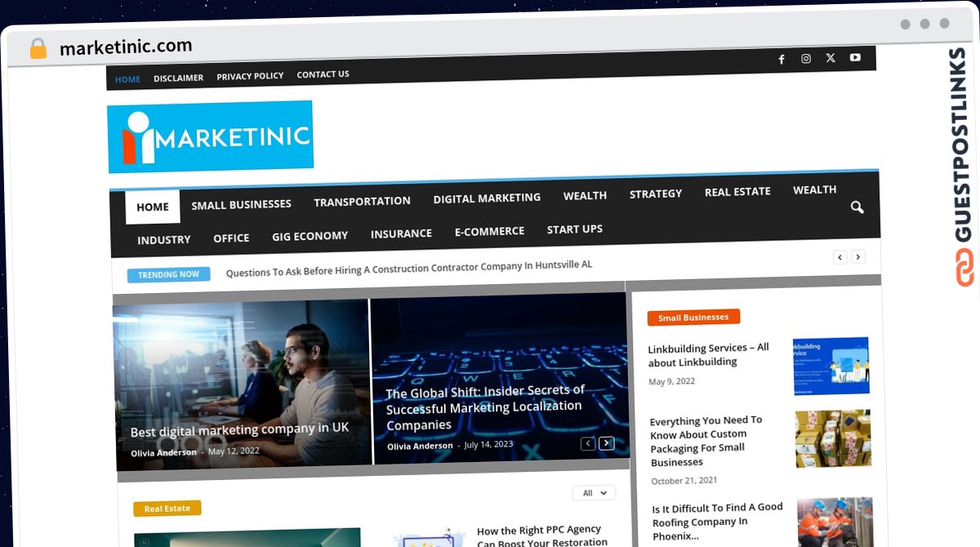Click the padlock icon in address bar
Image resolution: width=980 pixels, height=547 pixels.
[x=38, y=48]
